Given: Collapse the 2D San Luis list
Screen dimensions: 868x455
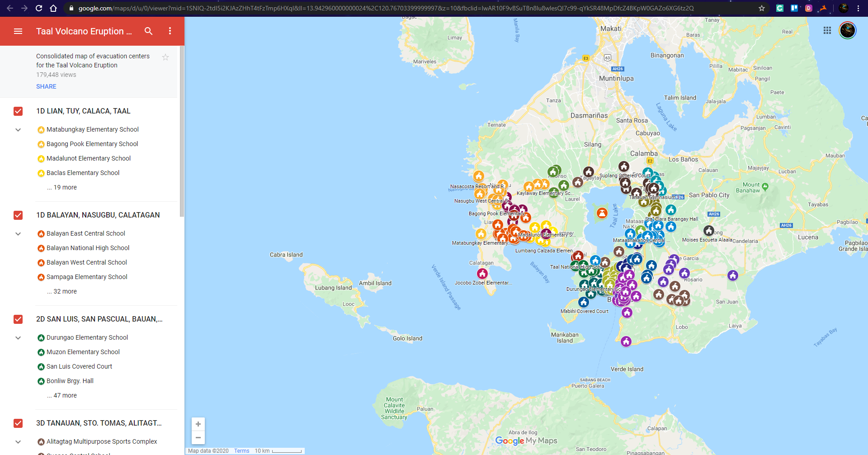Looking at the screenshot, I should [x=18, y=338].
